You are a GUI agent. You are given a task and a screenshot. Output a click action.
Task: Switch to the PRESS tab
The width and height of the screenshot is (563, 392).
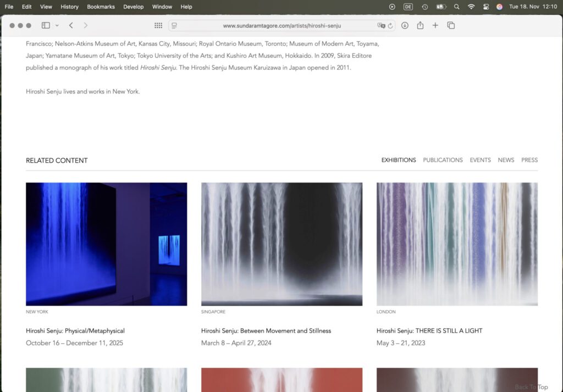pos(529,160)
